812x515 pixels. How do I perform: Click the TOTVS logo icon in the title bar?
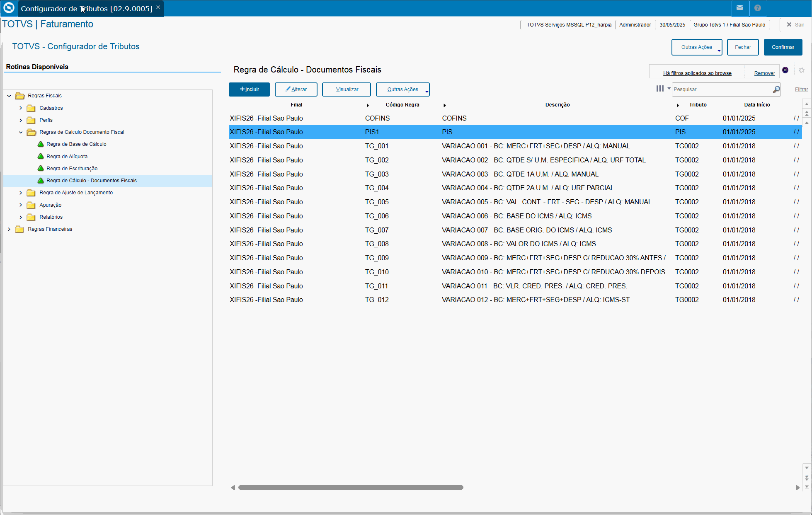point(9,8)
